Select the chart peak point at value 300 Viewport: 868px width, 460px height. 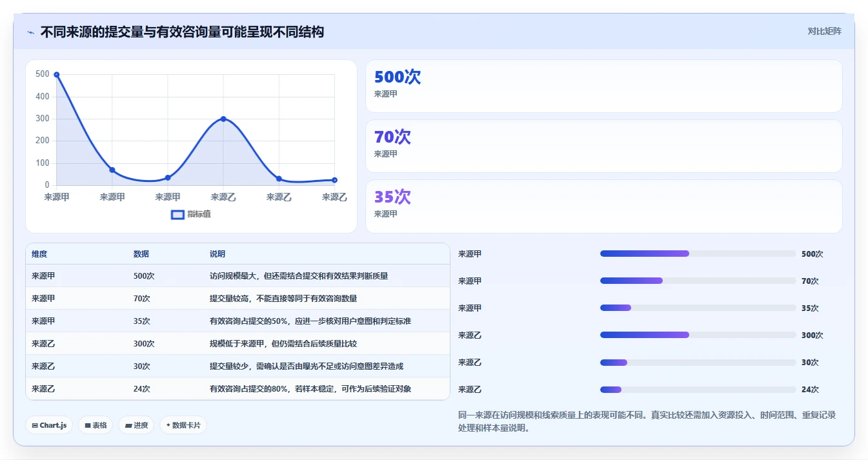coord(223,119)
